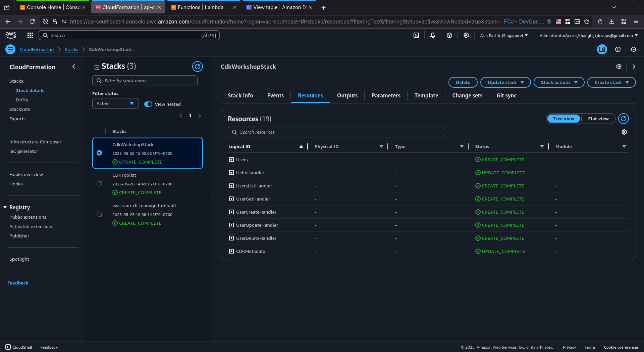The image size is (644, 352).
Task: Click the Update stack button
Action: pos(505,82)
